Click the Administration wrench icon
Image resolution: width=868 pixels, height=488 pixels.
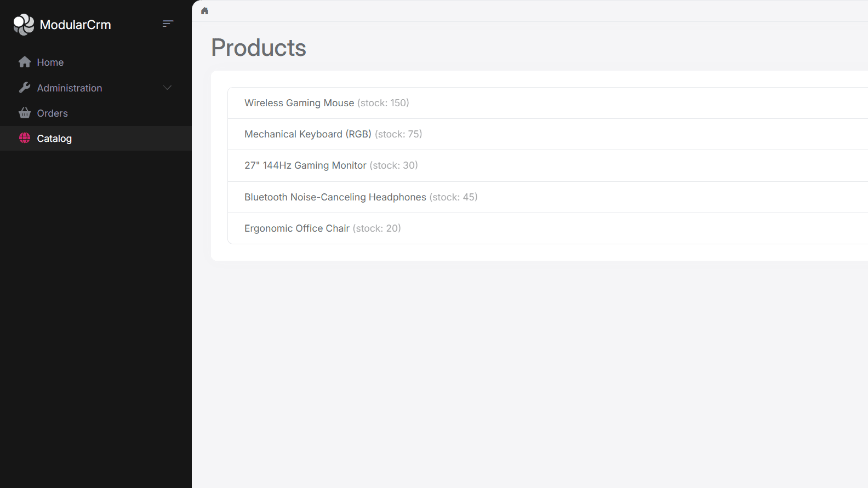pos(25,88)
